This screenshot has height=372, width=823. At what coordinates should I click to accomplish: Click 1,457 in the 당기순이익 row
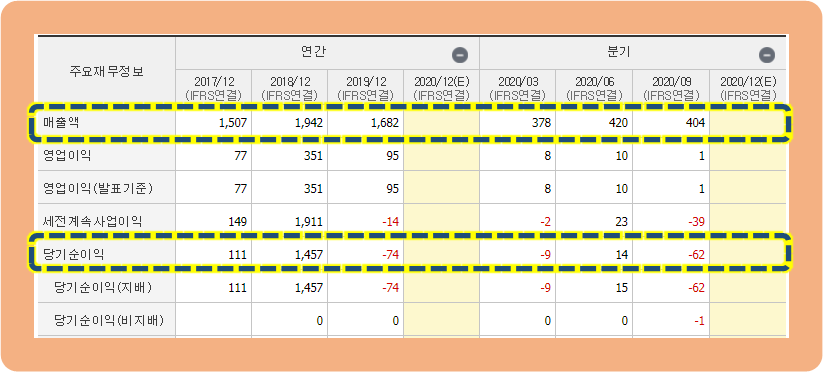[x=309, y=254]
